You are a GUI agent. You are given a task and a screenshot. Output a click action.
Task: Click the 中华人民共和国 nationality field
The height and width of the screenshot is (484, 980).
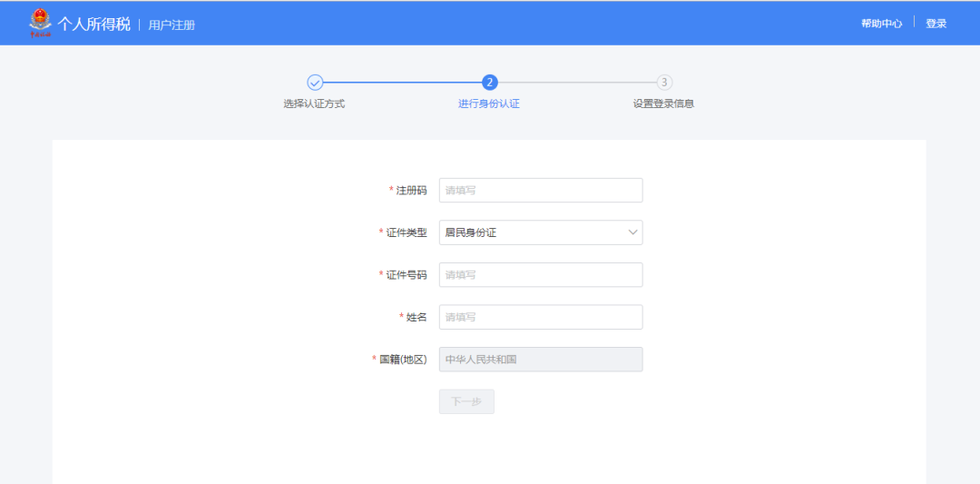click(541, 360)
